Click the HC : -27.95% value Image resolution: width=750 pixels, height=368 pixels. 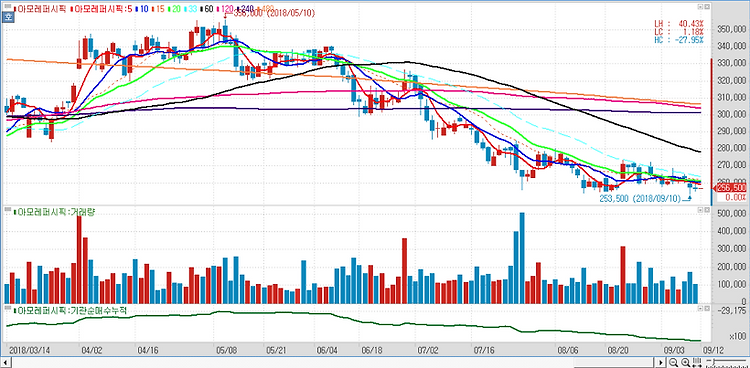(679, 40)
